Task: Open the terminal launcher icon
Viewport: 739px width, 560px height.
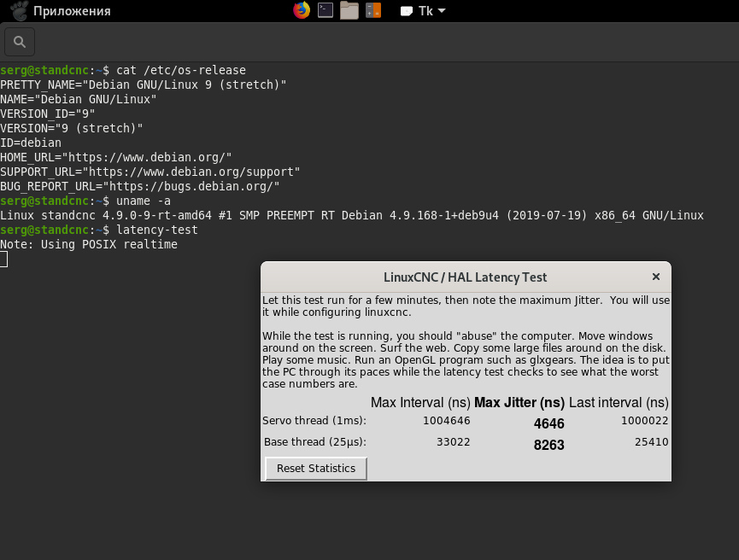Action: point(326,10)
